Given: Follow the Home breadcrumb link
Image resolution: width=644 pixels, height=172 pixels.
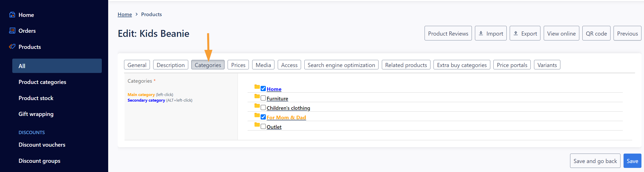Looking at the screenshot, I should [x=125, y=14].
